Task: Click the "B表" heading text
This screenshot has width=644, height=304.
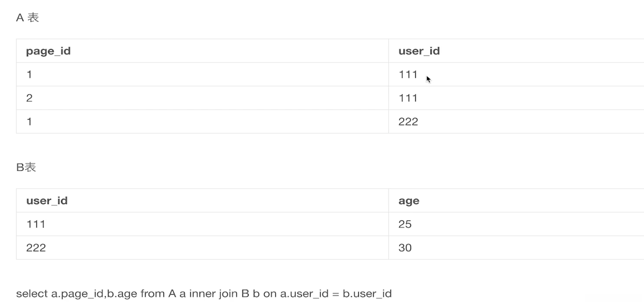Action: (x=26, y=167)
